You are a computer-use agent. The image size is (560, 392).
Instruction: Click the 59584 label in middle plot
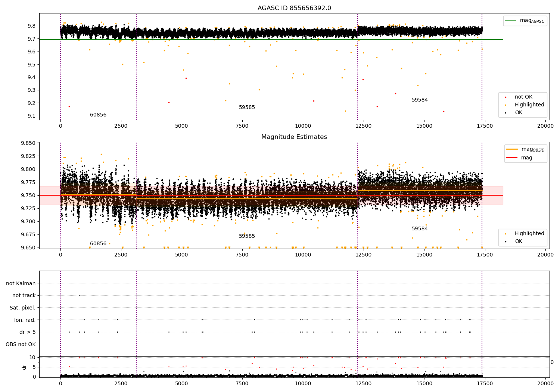click(x=420, y=229)
